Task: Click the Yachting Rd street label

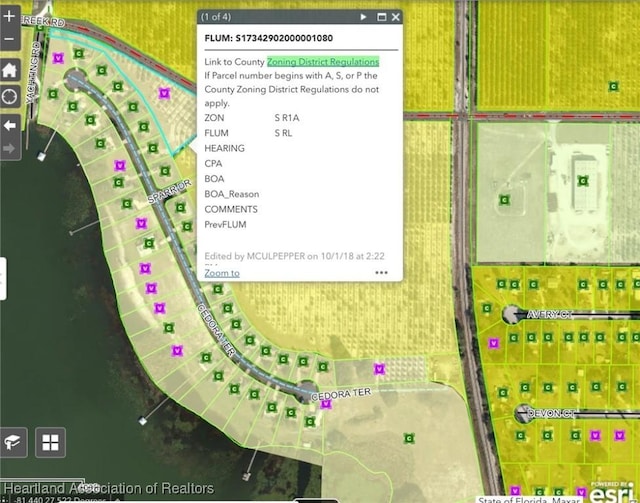Action: [32, 72]
